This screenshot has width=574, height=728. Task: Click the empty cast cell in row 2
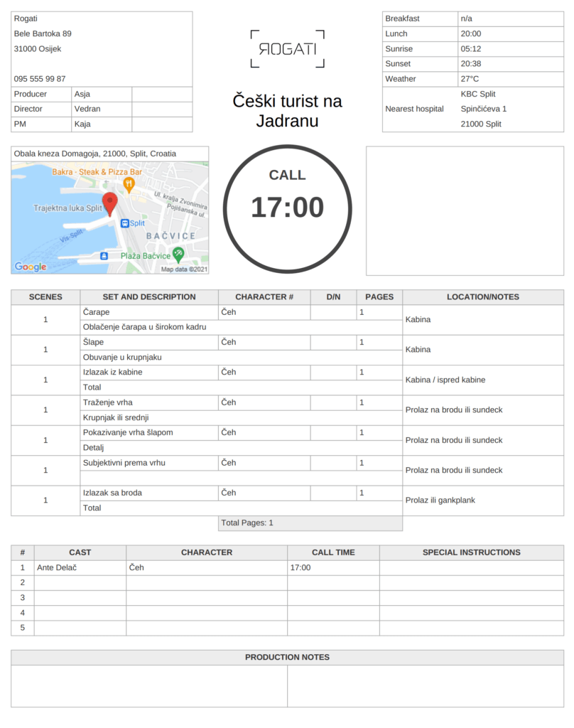click(80, 583)
